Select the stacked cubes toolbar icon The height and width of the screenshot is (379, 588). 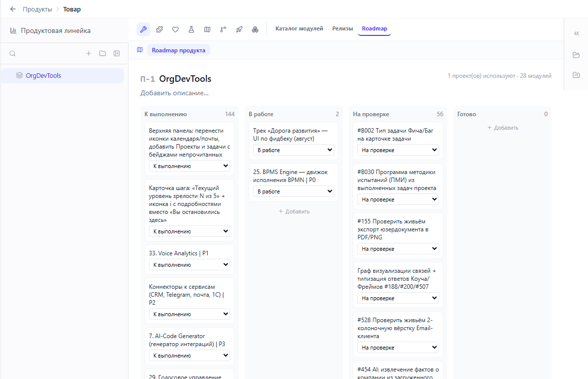255,29
